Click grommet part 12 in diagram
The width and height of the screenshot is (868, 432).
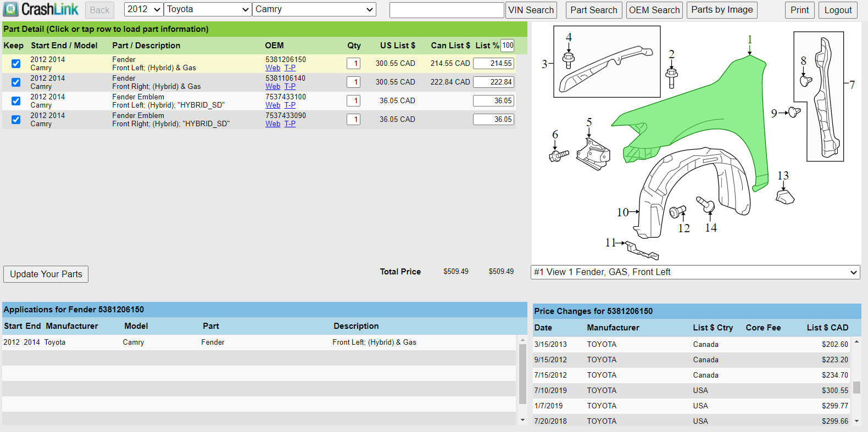click(x=678, y=211)
